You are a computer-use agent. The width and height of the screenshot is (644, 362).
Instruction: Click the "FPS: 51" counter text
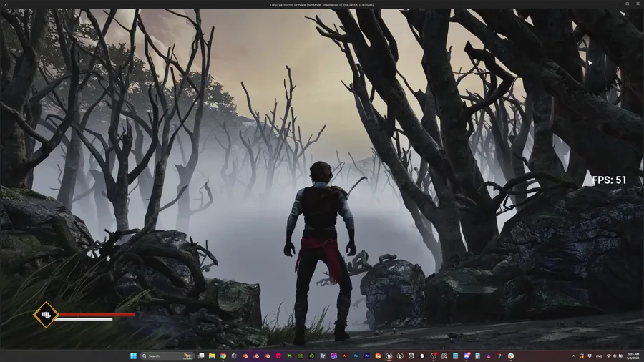(x=609, y=180)
